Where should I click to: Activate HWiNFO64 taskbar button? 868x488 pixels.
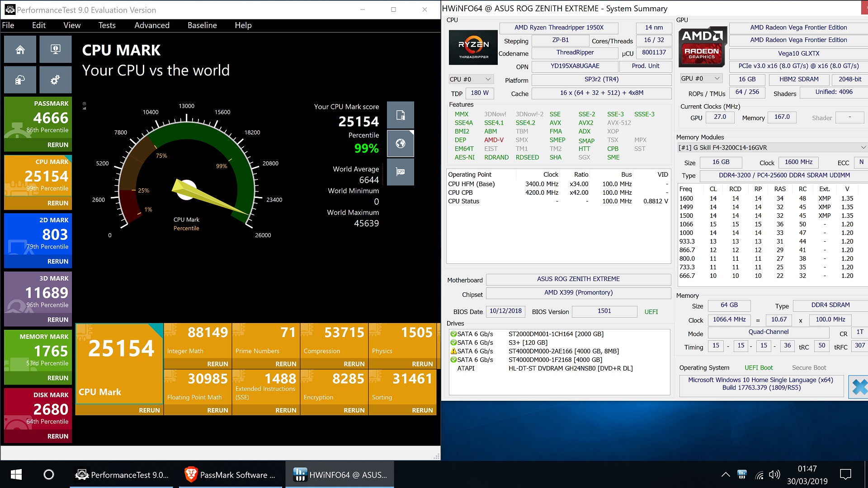pos(340,474)
